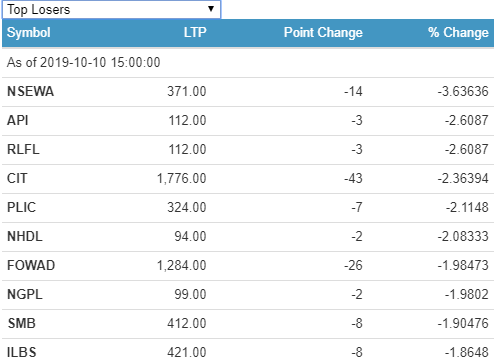Image resolution: width=497 pixels, height=364 pixels.
Task: Open the CIT symbol link
Action: [x=17, y=178]
